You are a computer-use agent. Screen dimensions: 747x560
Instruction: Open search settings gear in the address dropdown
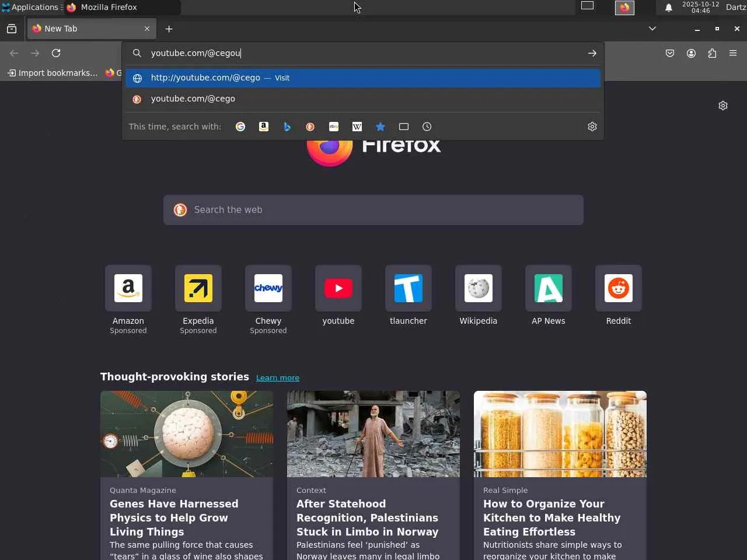[x=592, y=127]
